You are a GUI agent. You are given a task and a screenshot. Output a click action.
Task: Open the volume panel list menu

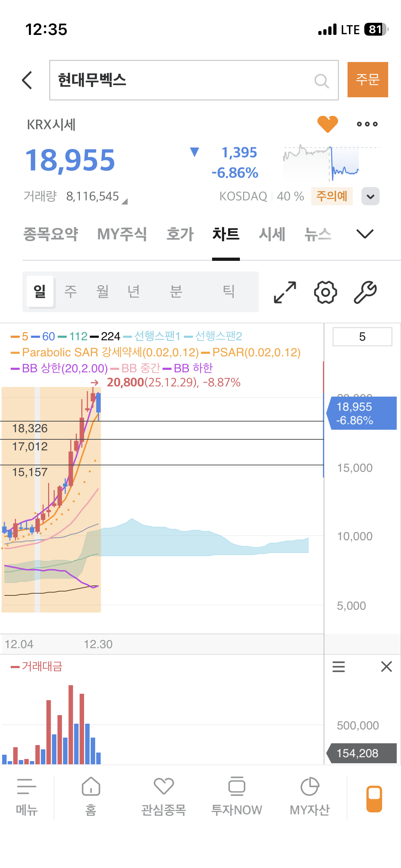(x=338, y=666)
